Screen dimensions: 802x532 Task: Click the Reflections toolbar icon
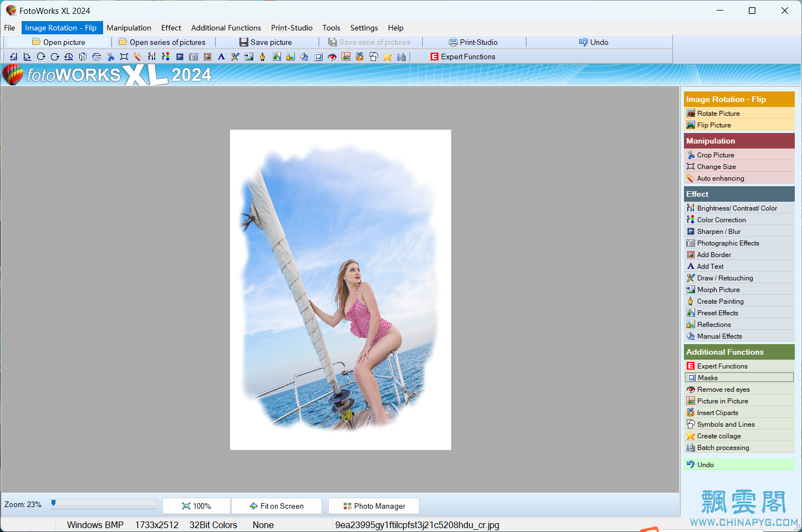pyautogui.click(x=290, y=57)
